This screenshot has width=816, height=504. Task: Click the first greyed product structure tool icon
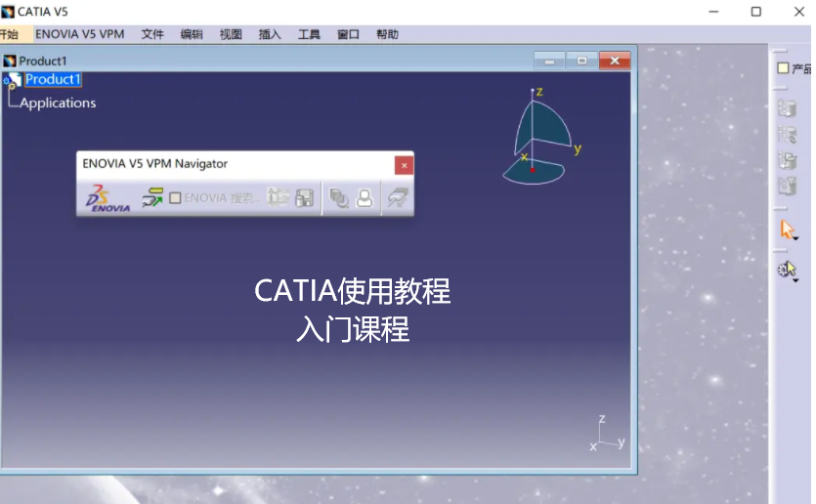click(787, 107)
